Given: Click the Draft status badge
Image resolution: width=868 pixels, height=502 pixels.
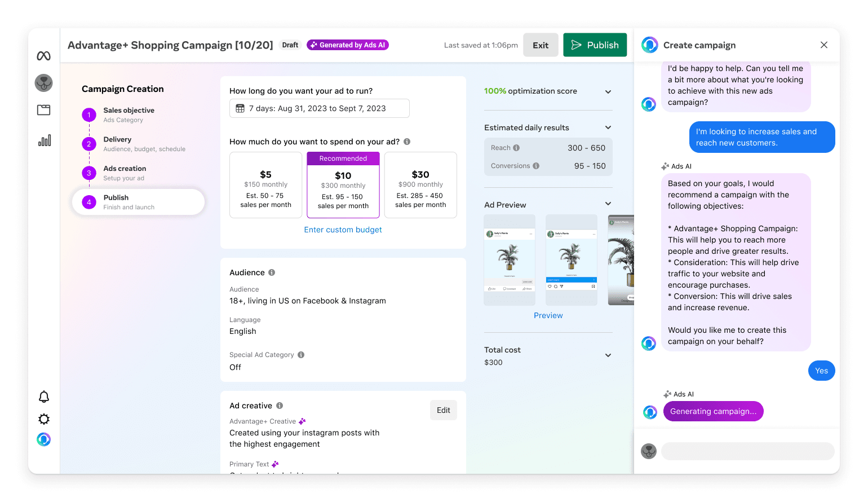Looking at the screenshot, I should coord(290,45).
